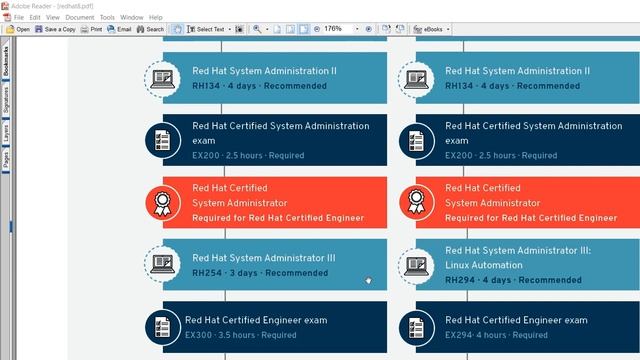The image size is (640, 360).
Task: Open the zoom percentage dropdown arrow
Action: pos(357,29)
